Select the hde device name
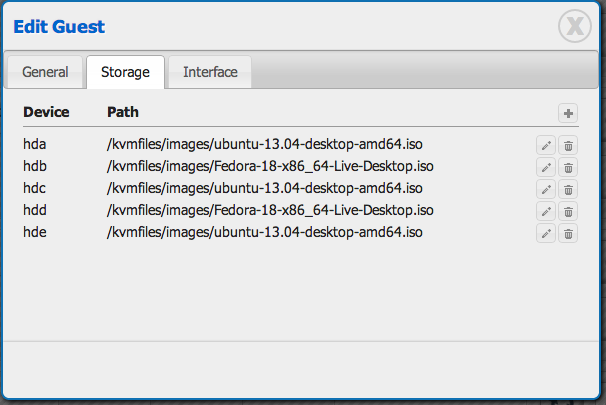This screenshot has height=405, width=606. (35, 232)
